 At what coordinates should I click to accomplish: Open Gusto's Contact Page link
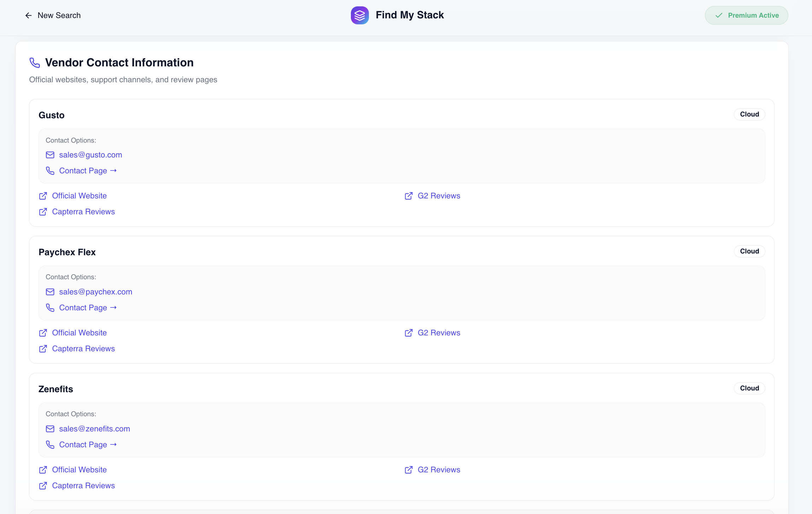coord(83,171)
